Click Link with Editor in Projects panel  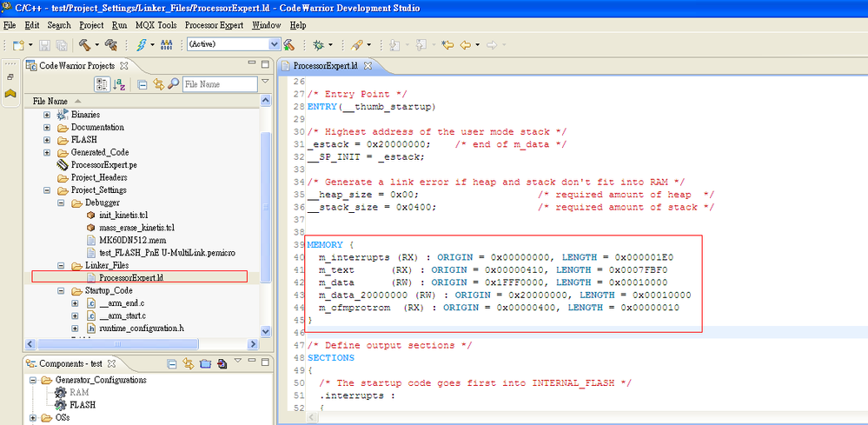click(x=158, y=84)
